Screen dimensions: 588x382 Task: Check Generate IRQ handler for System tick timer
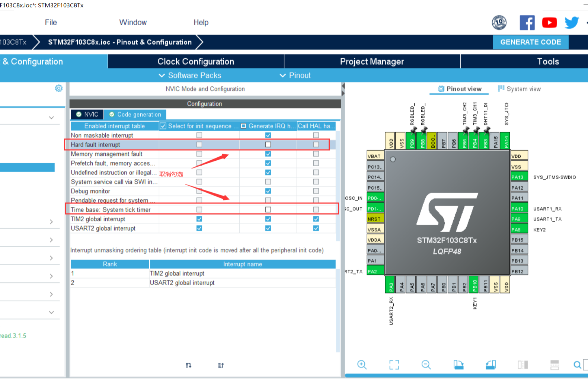[x=268, y=209]
